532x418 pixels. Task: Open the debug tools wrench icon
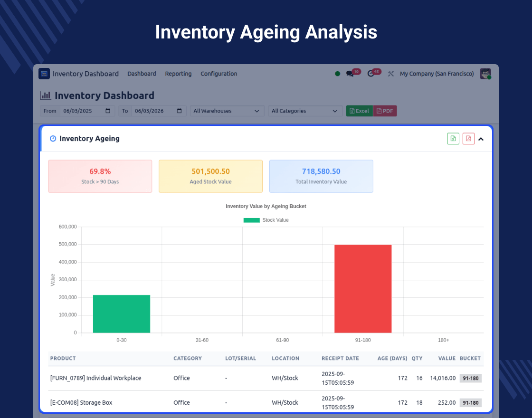point(391,74)
